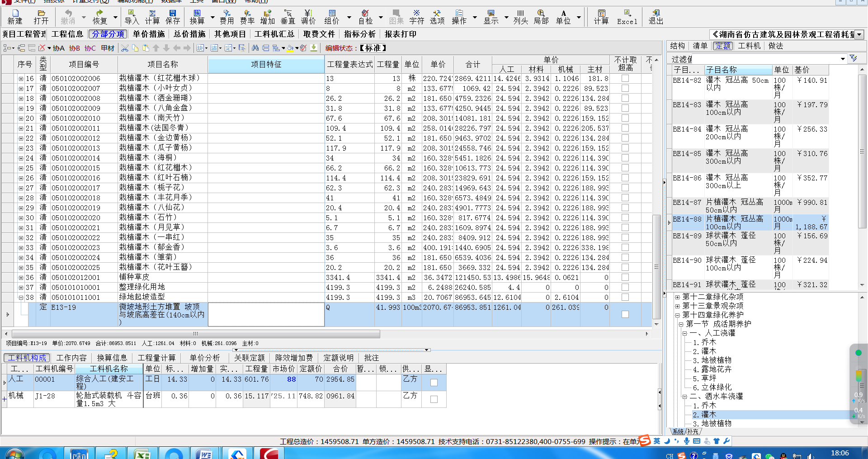Open the quota library combo box dropdown
The image size is (868, 459).
pos(859,34)
